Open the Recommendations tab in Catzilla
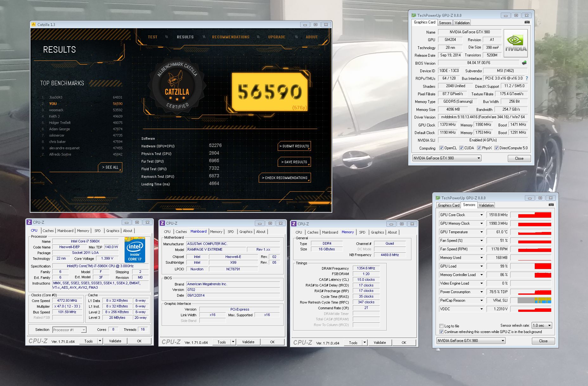The image size is (588, 386). [231, 37]
